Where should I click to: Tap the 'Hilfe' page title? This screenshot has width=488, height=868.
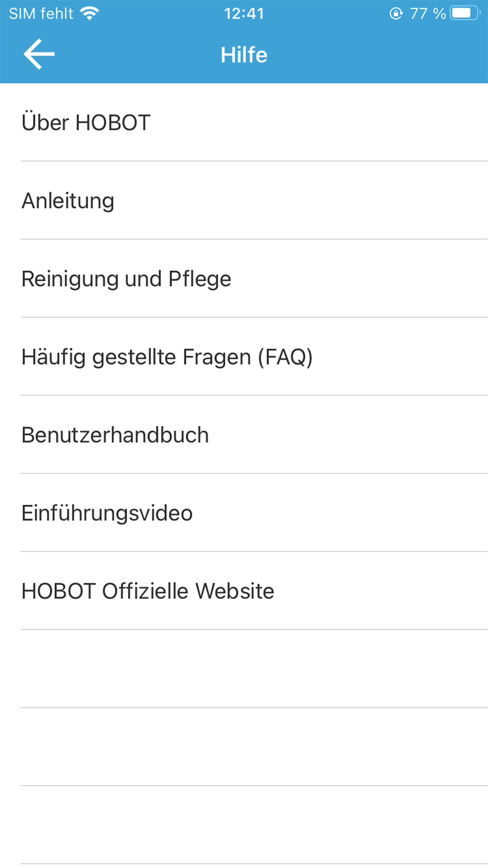click(244, 55)
